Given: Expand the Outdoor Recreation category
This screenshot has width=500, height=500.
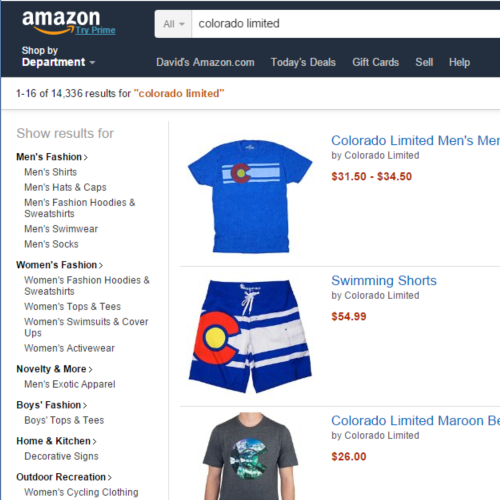Looking at the screenshot, I should (x=64, y=477).
